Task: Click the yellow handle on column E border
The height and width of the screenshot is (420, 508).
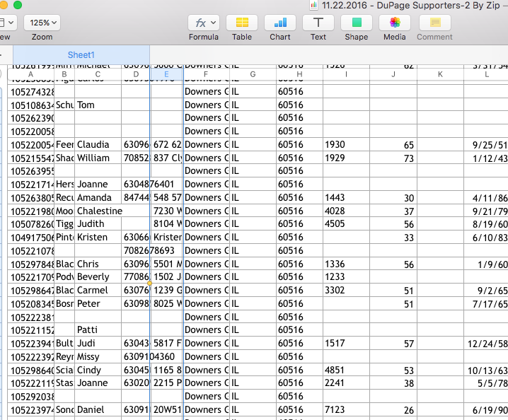Action: (x=149, y=283)
